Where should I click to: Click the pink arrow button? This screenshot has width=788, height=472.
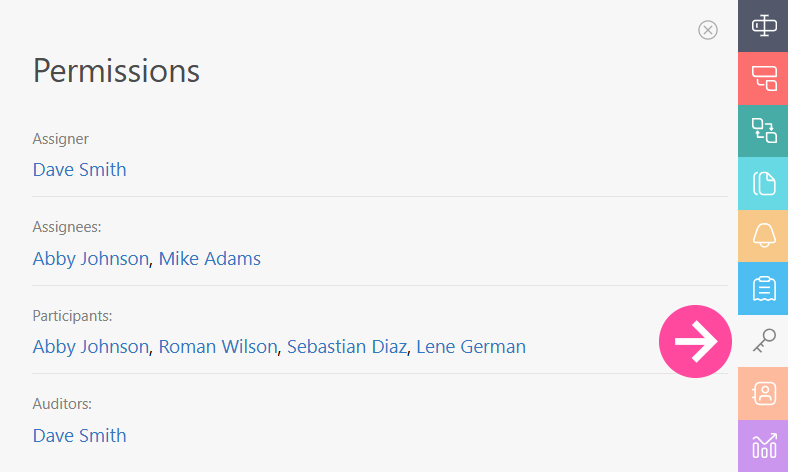point(695,341)
